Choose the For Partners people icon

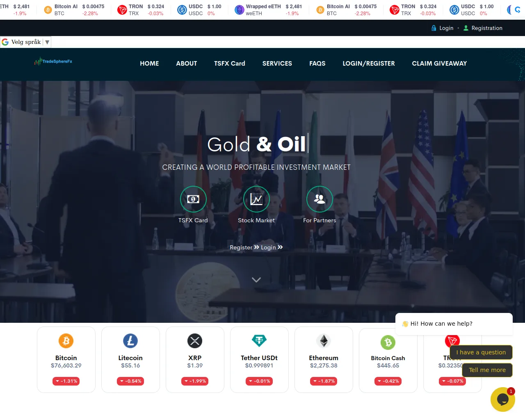(320, 199)
